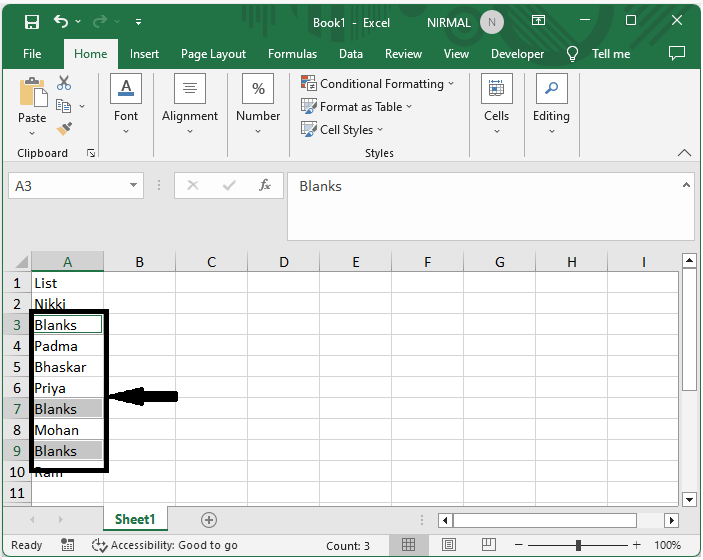Screen dimensions: 703x560
Task: Open Ribbon Display Options
Action: coord(538,20)
